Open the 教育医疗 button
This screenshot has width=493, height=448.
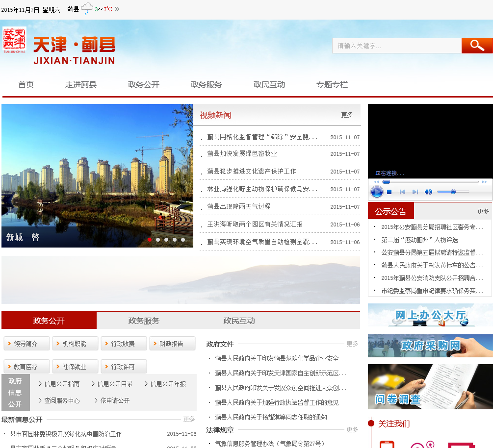[26, 366]
